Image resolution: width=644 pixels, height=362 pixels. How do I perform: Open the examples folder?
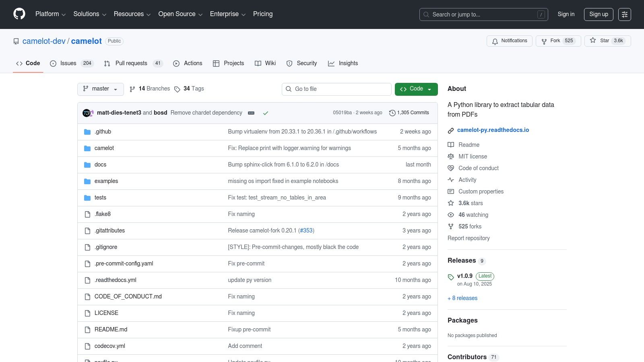[x=106, y=181]
